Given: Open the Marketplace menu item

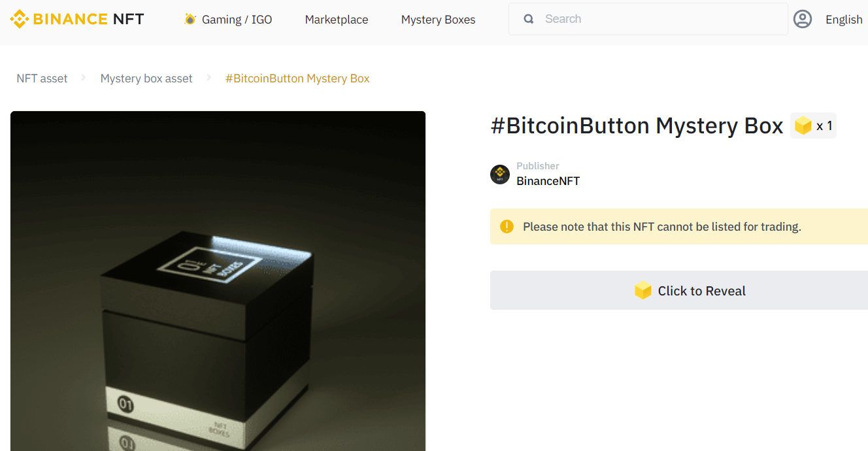Looking at the screenshot, I should tap(337, 19).
